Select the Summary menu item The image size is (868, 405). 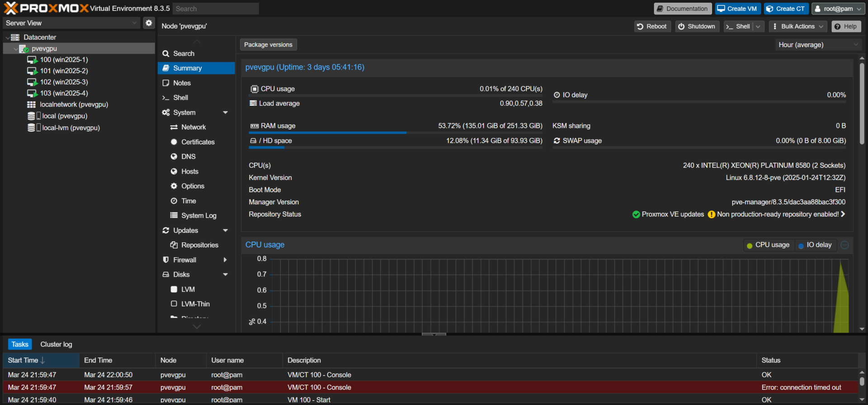point(196,68)
